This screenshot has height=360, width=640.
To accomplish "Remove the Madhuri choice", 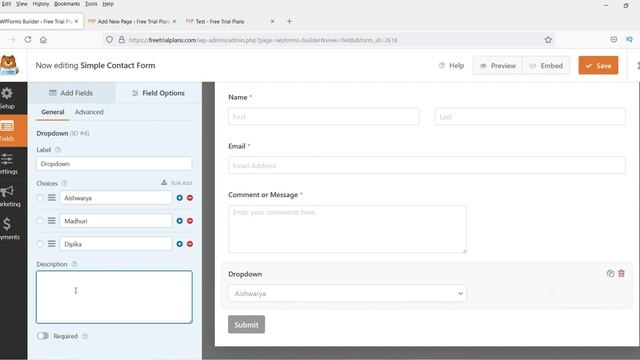I will [x=190, y=221].
